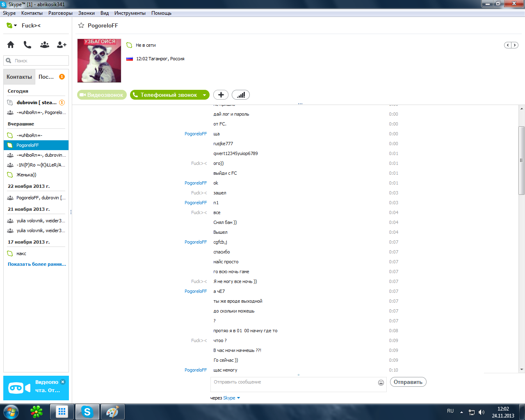
Task: Open the Skype menu
Action: 9,13
